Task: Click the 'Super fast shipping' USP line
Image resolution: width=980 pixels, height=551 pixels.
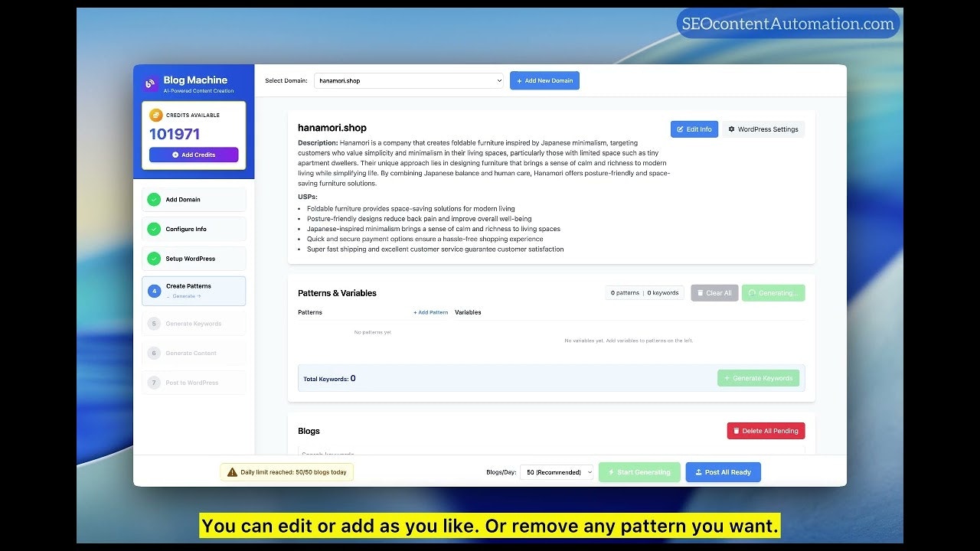Action: 435,249
